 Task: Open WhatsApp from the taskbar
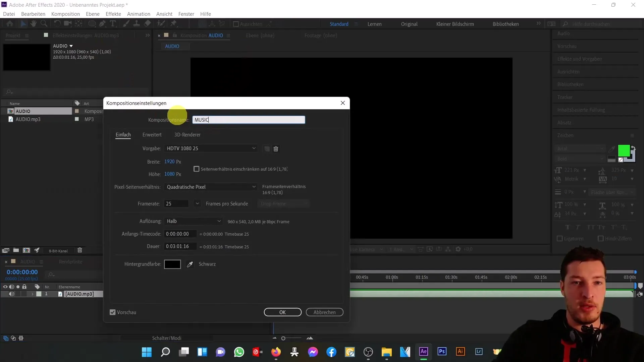[239, 352]
